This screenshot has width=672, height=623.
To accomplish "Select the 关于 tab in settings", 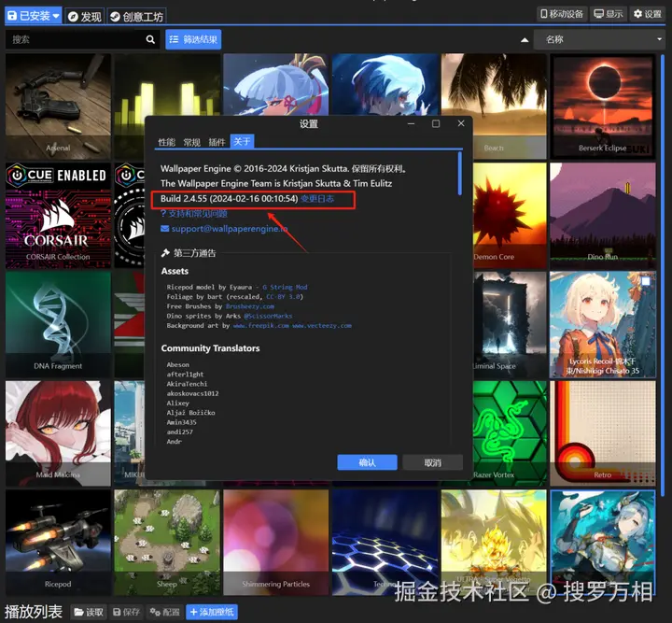I will 242,141.
